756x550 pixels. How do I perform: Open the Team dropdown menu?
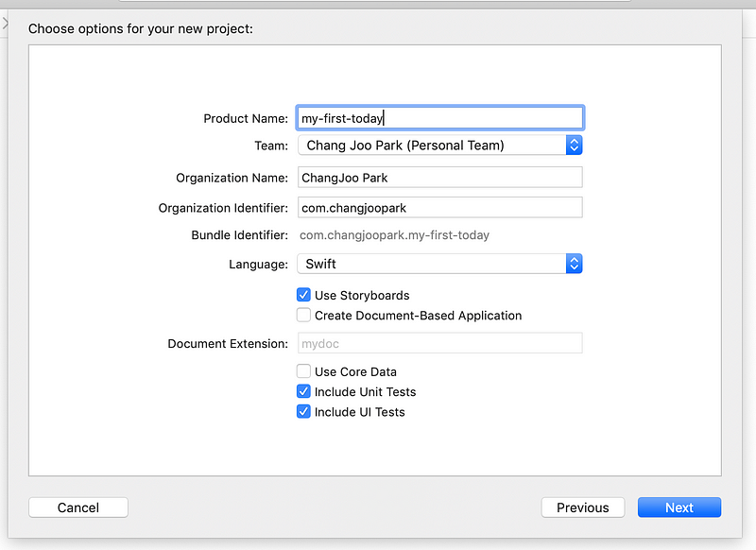439,146
